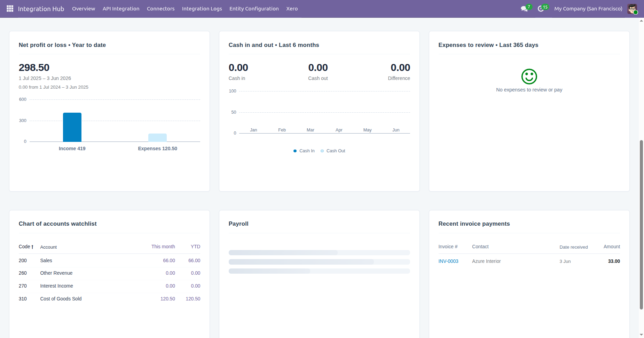The height and width of the screenshot is (338, 644).
Task: Switch company via My Company (San Francisco)
Action: click(588, 9)
